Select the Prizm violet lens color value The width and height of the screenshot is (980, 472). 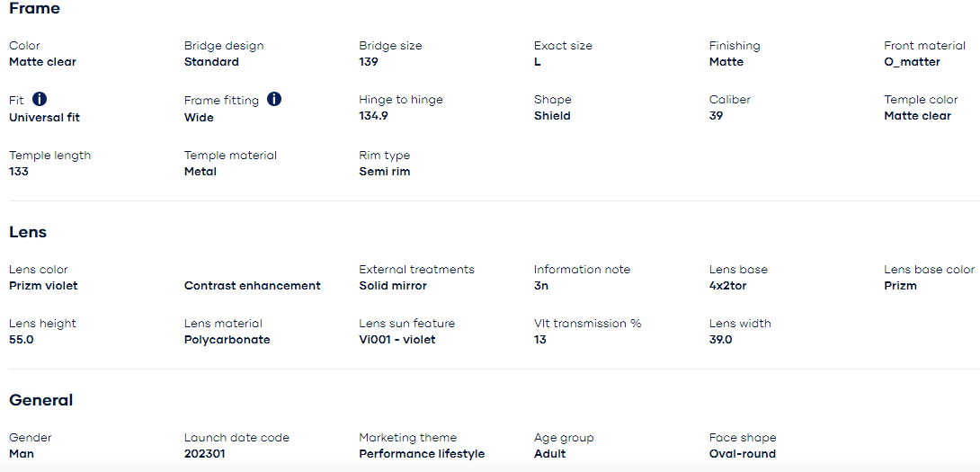[43, 286]
